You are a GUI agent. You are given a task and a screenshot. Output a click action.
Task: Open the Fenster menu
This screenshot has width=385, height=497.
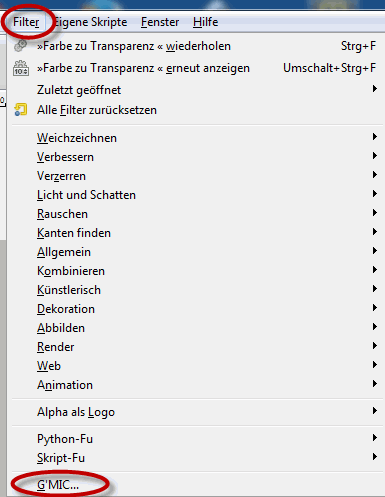pos(160,22)
